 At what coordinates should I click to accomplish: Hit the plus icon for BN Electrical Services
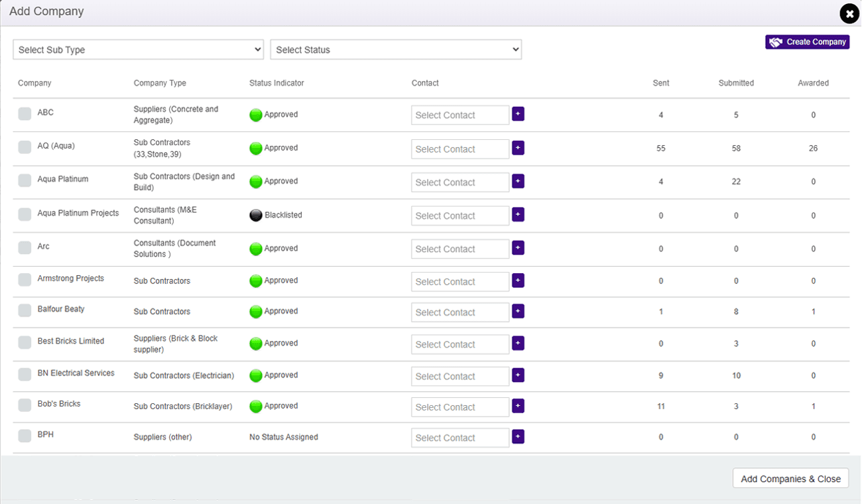pyautogui.click(x=518, y=375)
